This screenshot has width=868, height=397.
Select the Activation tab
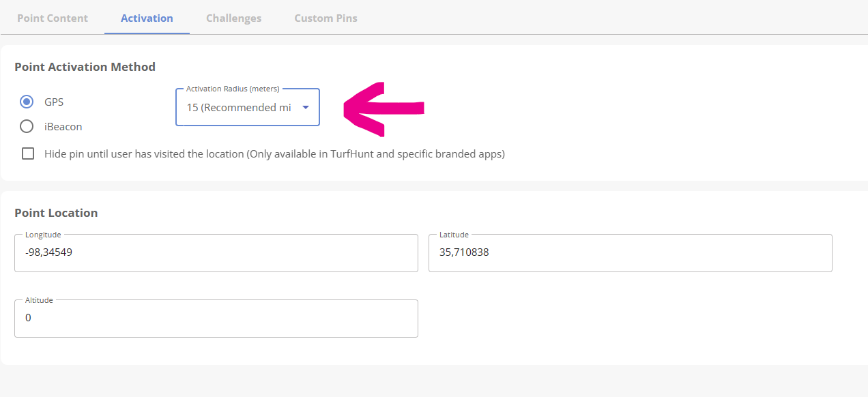click(147, 18)
